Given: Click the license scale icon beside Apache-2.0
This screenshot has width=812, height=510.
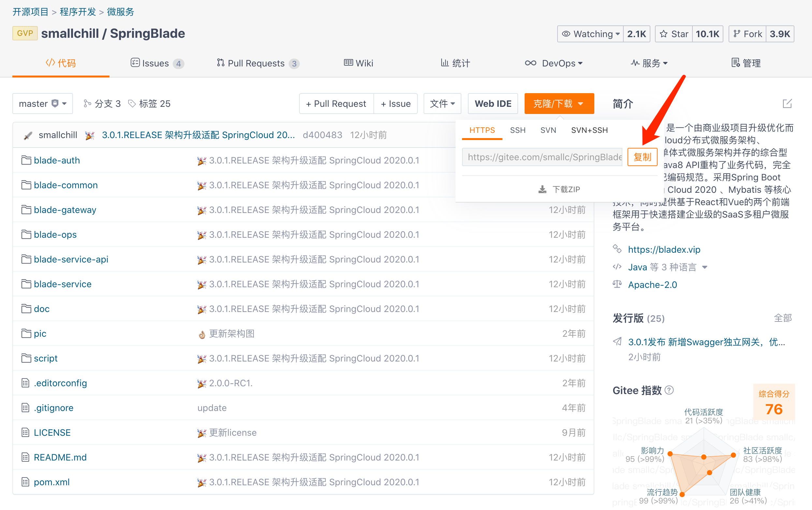Looking at the screenshot, I should tap(617, 284).
